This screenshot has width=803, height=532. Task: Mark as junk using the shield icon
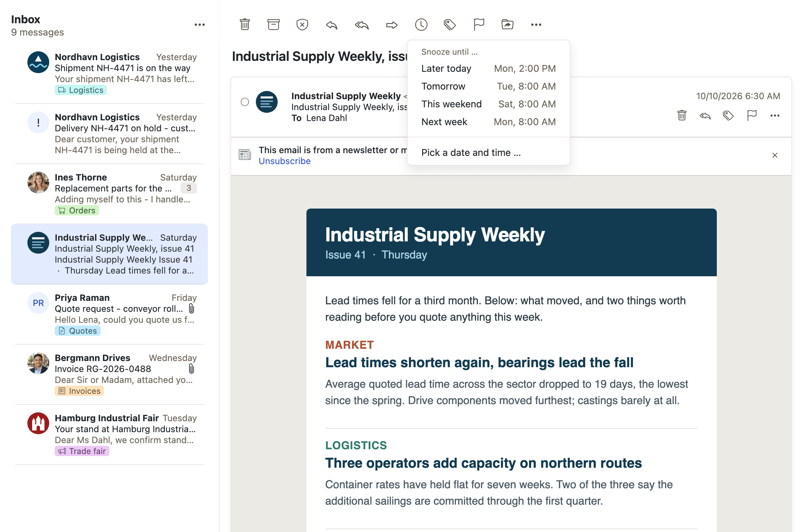(302, 25)
